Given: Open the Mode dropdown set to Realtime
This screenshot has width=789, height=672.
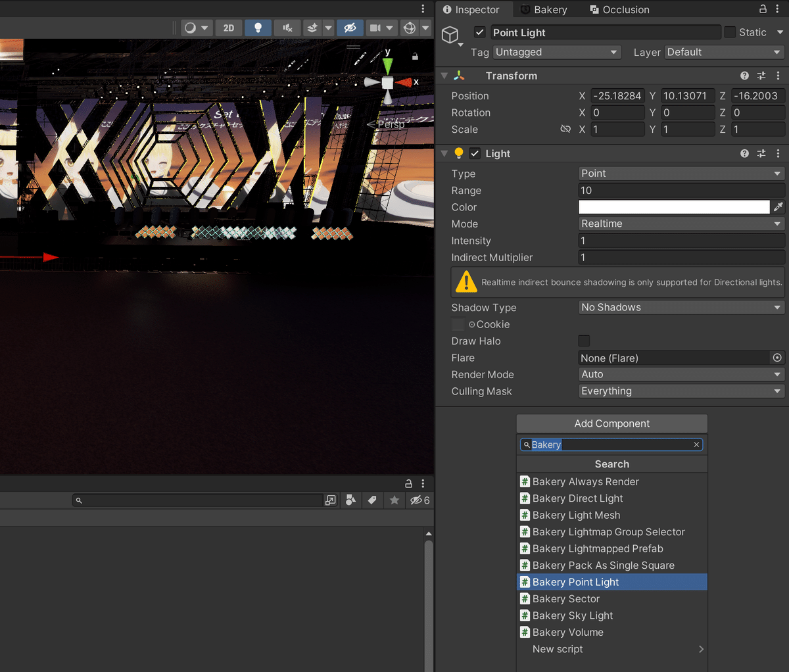Looking at the screenshot, I should coord(681,224).
